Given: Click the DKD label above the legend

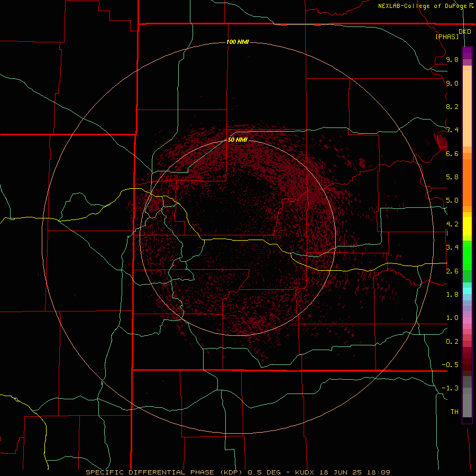Looking at the screenshot, I should click(x=465, y=32).
